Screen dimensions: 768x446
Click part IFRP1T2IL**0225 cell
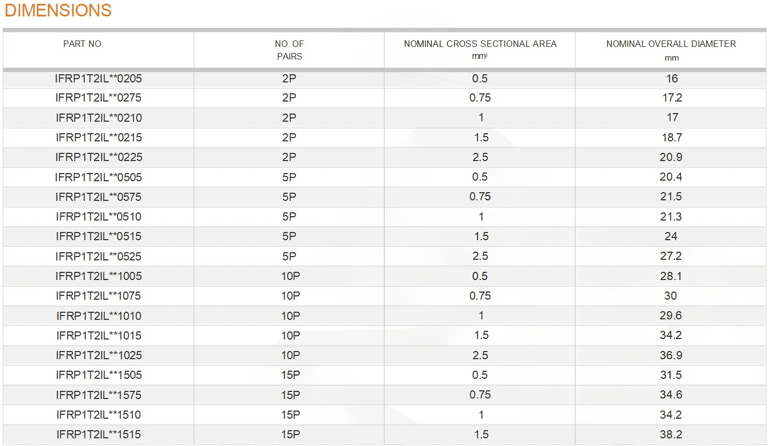[x=98, y=157]
